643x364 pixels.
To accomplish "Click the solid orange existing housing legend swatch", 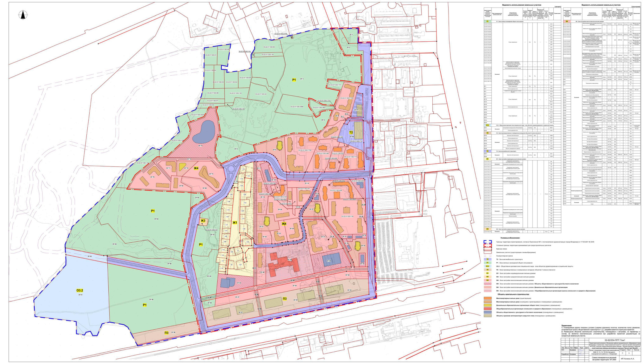I will [x=488, y=298].
